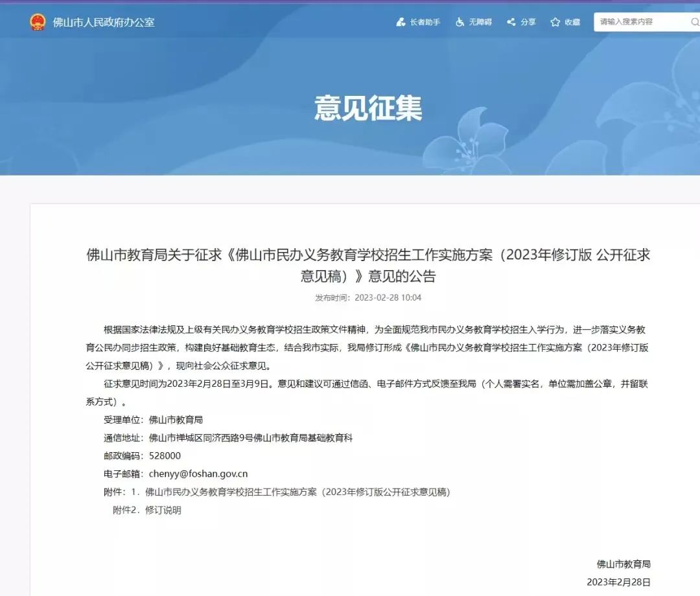Open the 分享 text menu item
Image resolution: width=700 pixels, height=596 pixels.
pyautogui.click(x=528, y=22)
